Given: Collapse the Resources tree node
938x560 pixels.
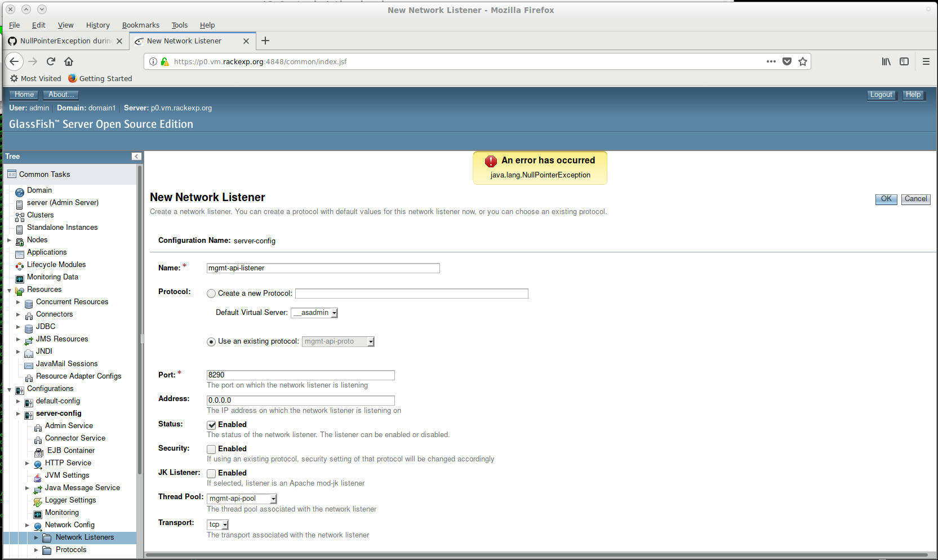Looking at the screenshot, I should (x=9, y=290).
